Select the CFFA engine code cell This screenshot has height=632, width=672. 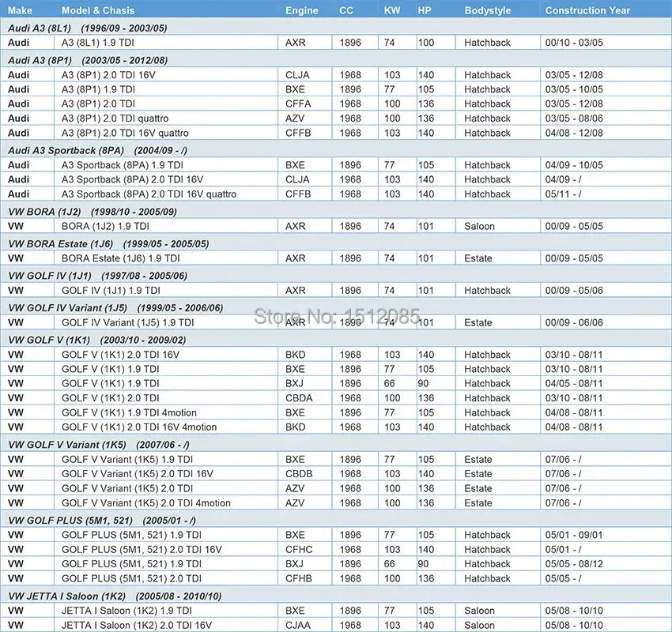click(x=298, y=103)
